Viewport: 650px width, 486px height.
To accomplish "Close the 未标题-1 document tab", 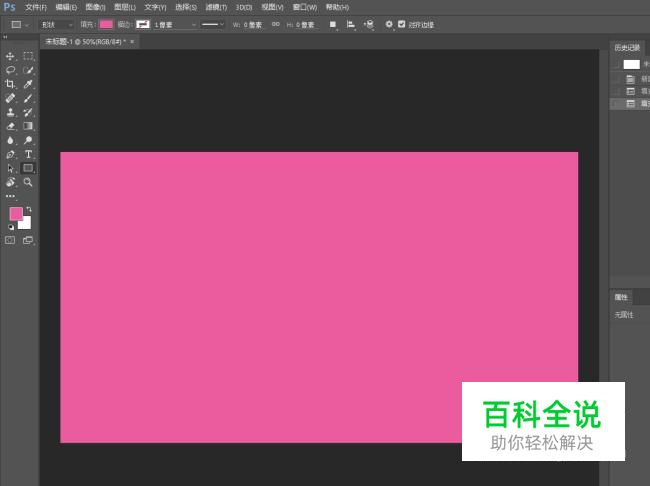I will click(132, 42).
